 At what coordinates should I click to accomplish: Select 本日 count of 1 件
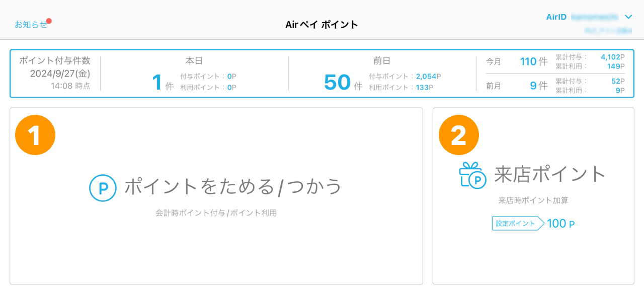coord(163,83)
